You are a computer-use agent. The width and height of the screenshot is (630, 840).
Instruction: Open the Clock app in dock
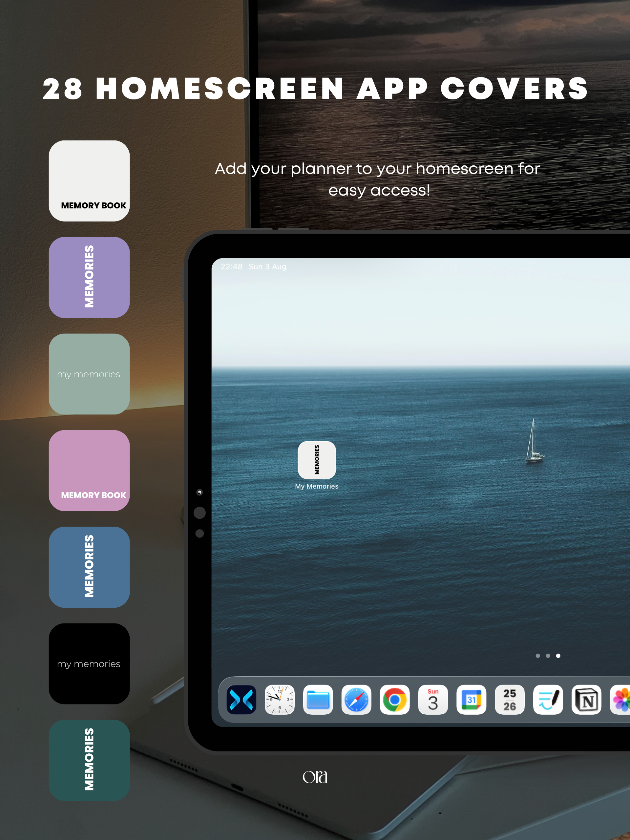(x=280, y=700)
